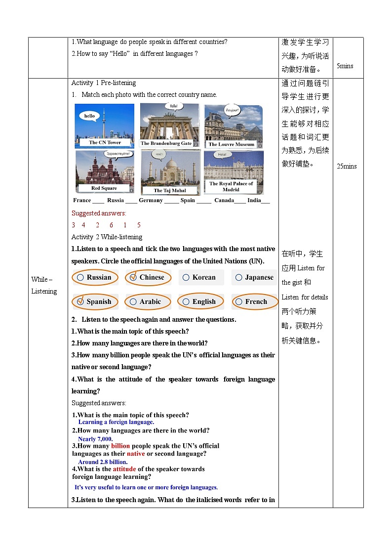Screen dimensions: 392x555
Task: Click 'Activity 2 While-listening' heading
Action: click(x=107, y=237)
